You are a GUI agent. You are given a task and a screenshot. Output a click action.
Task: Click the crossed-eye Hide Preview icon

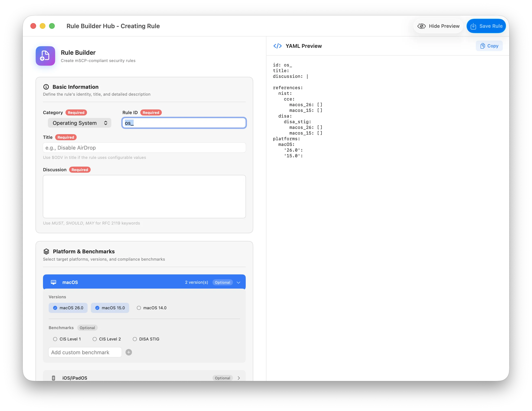point(422,26)
